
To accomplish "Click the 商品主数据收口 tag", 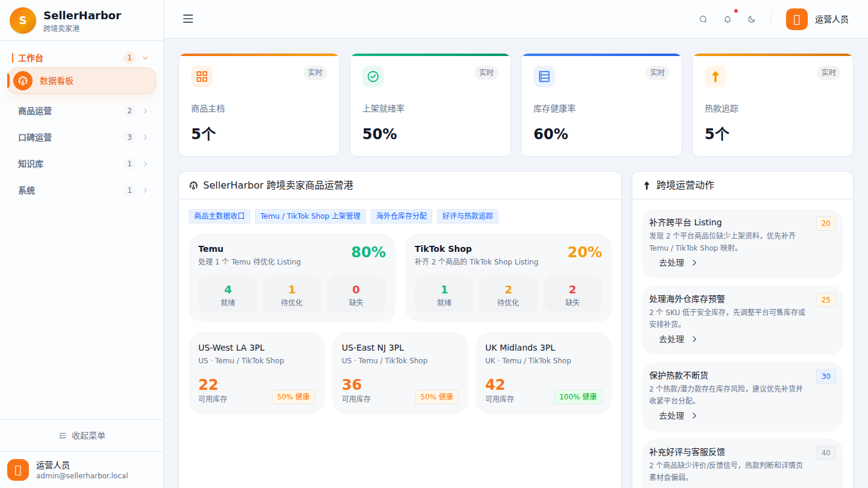I will click(x=219, y=216).
